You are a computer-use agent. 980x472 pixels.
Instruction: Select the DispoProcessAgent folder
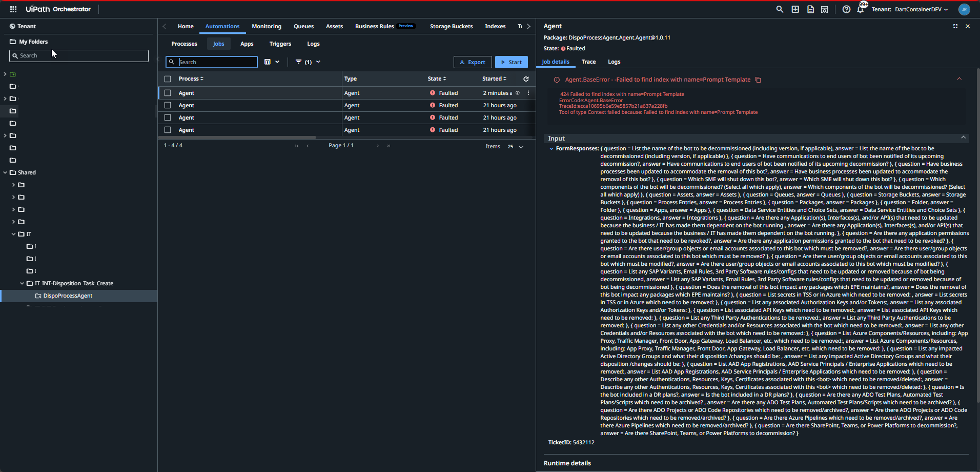[x=68, y=296]
